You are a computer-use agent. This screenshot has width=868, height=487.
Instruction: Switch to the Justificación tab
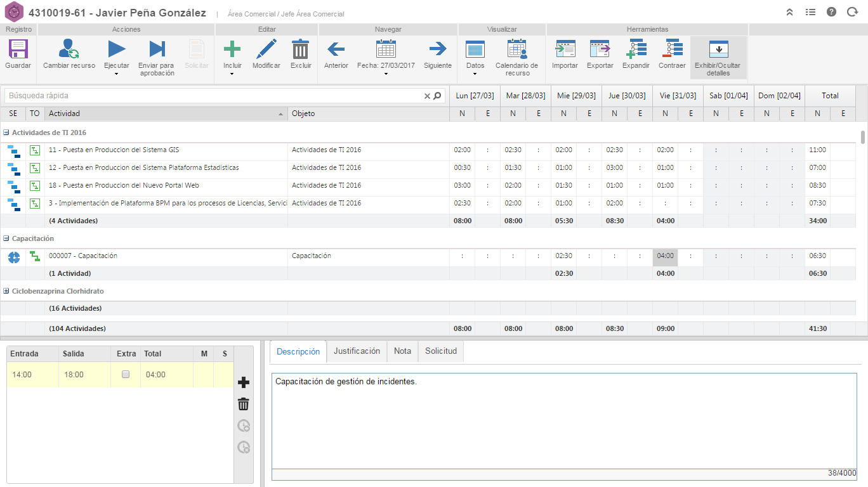click(357, 351)
